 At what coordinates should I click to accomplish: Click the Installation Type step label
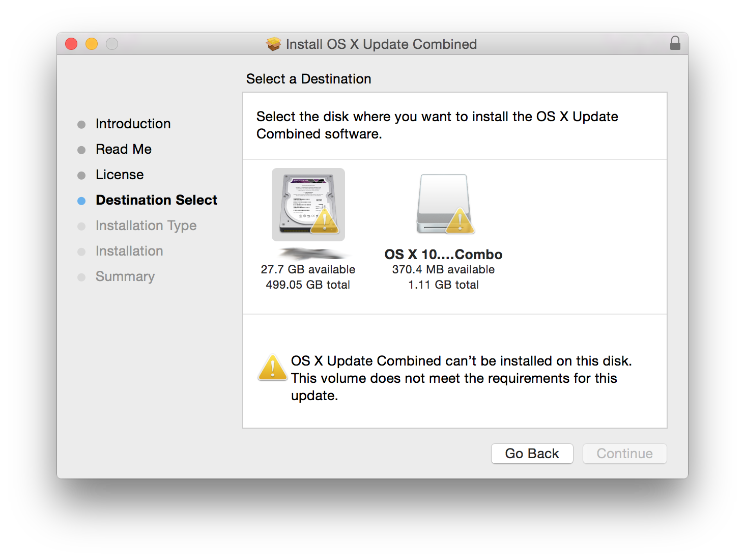click(146, 226)
